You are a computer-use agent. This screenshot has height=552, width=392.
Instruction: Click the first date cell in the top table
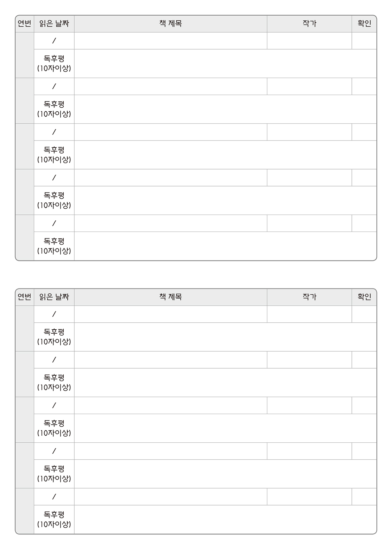pos(54,41)
